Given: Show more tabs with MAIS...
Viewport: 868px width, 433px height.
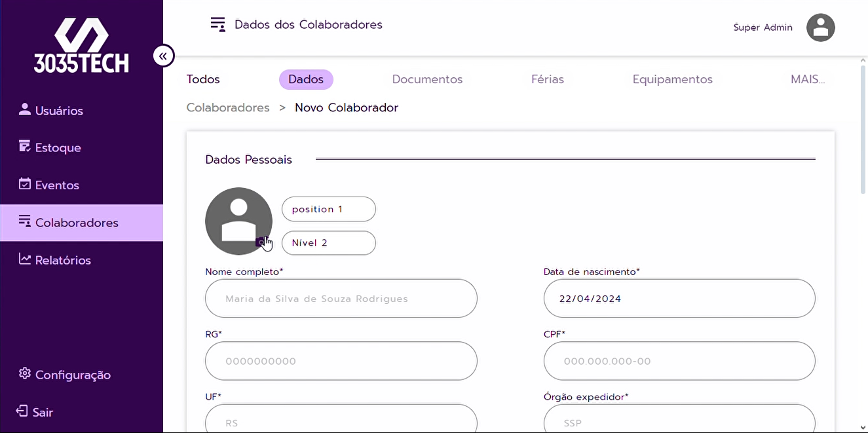Looking at the screenshot, I should coord(808,79).
